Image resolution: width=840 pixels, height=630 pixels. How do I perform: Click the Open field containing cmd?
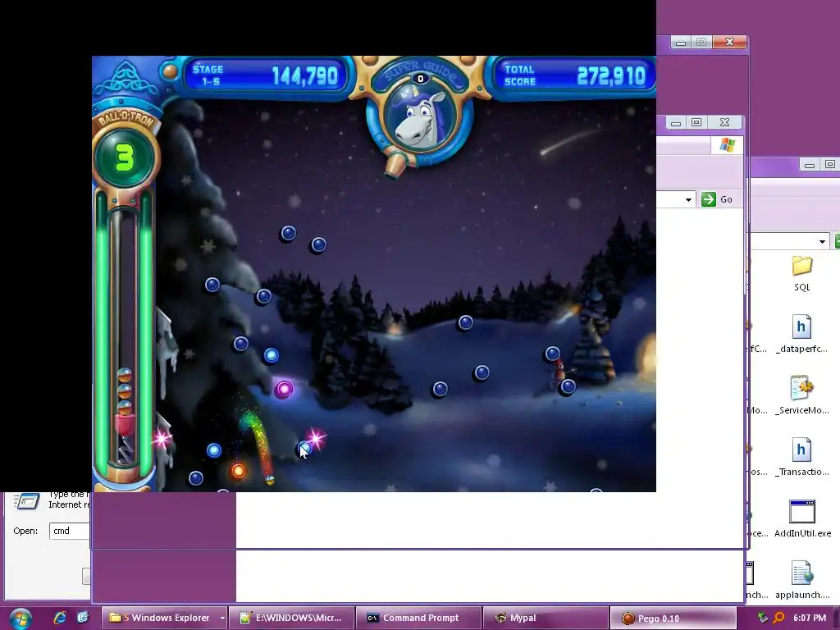tap(71, 531)
